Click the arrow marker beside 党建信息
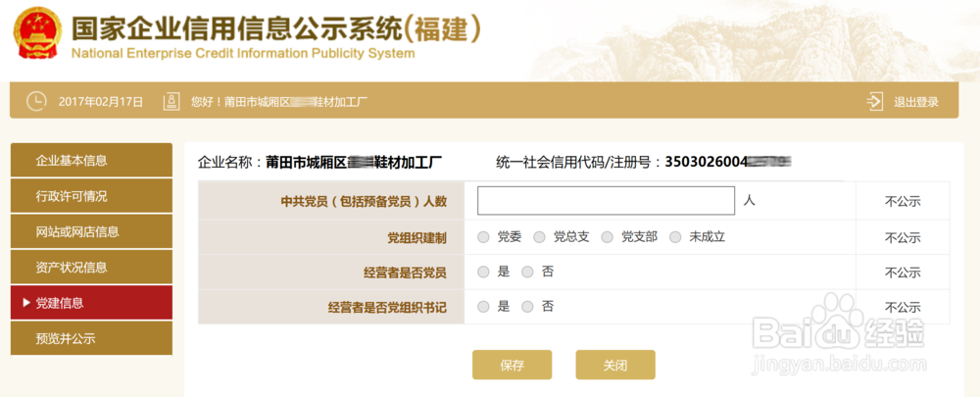Viewport: 980px width, 397px height. point(26,303)
